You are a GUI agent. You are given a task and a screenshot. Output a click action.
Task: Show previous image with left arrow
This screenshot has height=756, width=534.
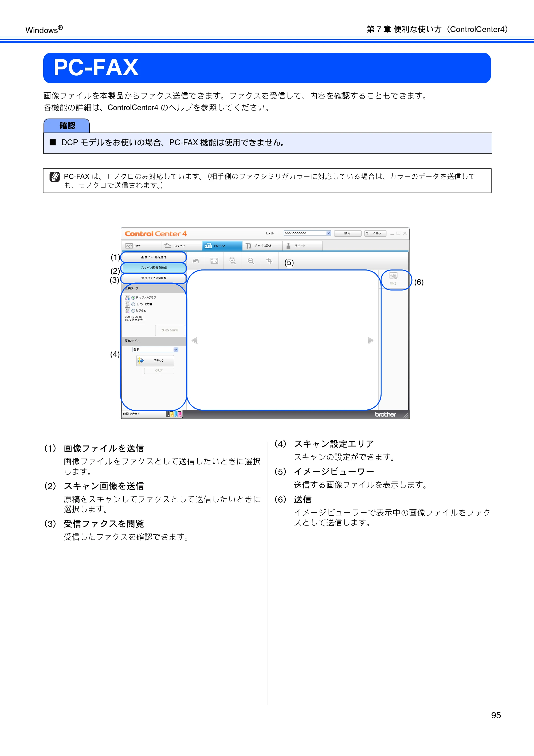pyautogui.click(x=194, y=340)
